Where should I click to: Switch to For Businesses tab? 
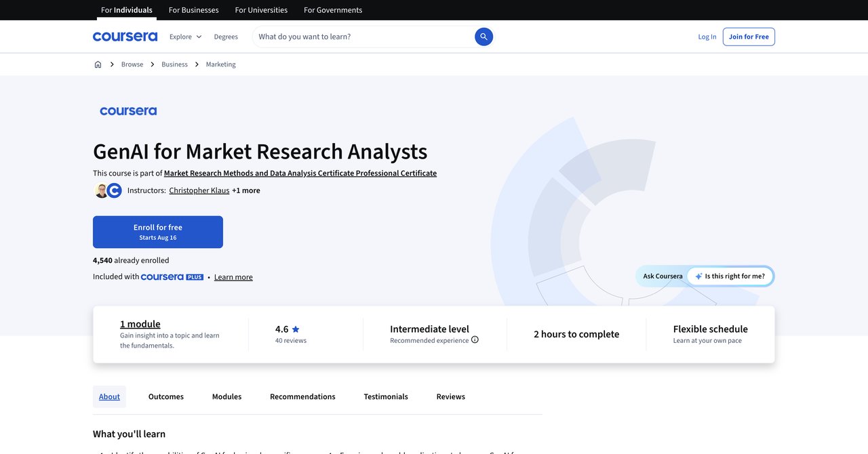click(x=194, y=10)
